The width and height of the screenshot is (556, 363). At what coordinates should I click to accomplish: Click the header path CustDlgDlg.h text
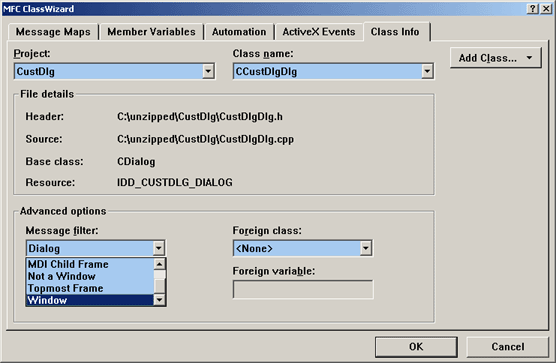pos(200,117)
